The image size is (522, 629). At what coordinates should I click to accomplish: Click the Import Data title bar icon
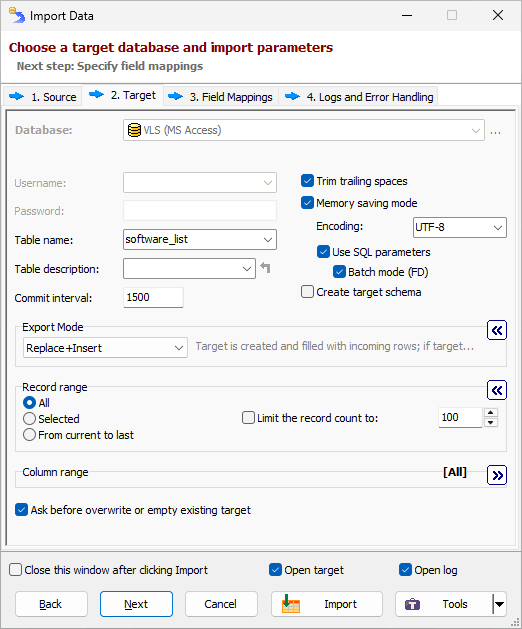[16, 16]
